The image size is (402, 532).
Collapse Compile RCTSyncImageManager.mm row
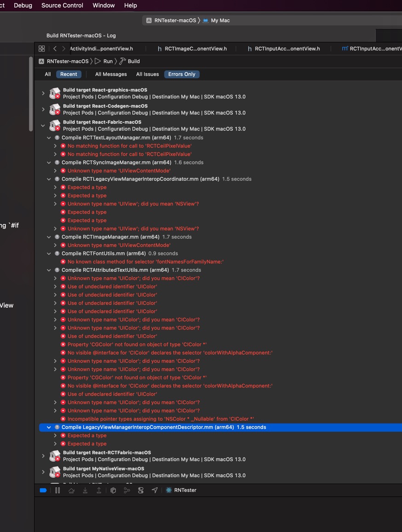[49, 162]
